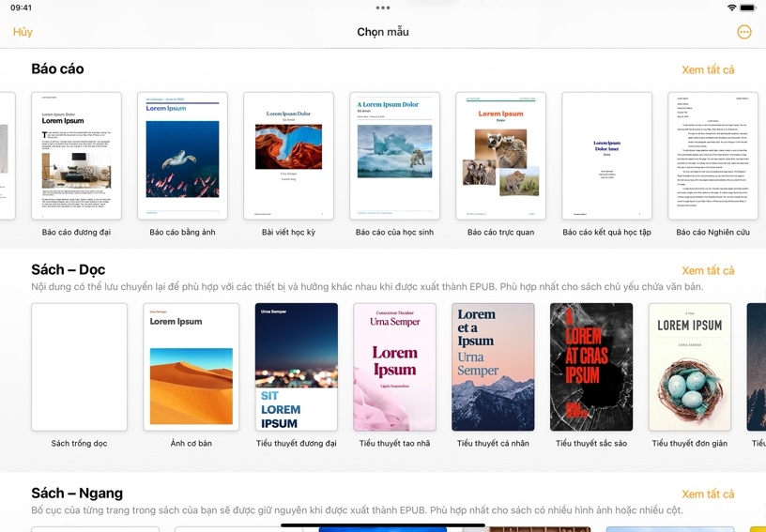Pick the Ảnh cơ bản book template
The height and width of the screenshot is (532, 766).
point(191,367)
